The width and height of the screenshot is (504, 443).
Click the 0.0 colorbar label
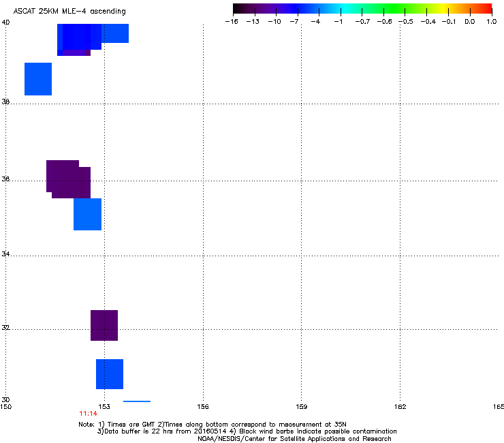point(470,22)
